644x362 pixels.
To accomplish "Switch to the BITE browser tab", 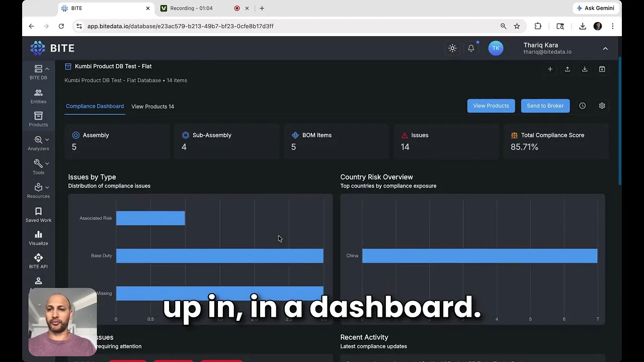I will (x=105, y=8).
